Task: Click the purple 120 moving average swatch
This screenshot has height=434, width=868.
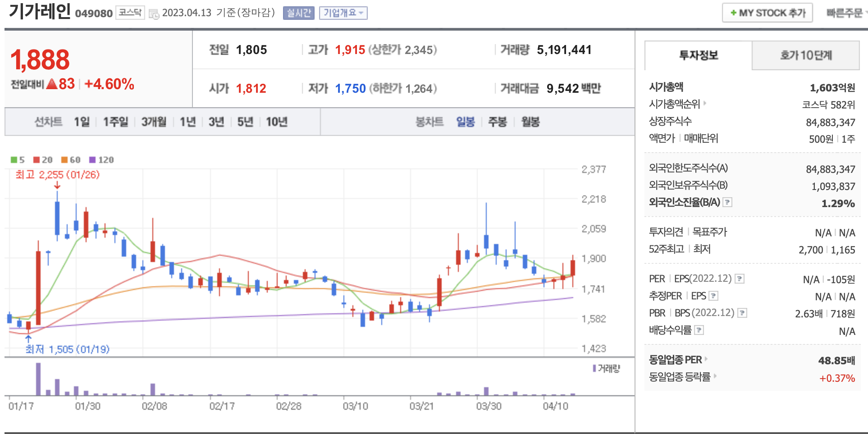Action: tap(92, 160)
